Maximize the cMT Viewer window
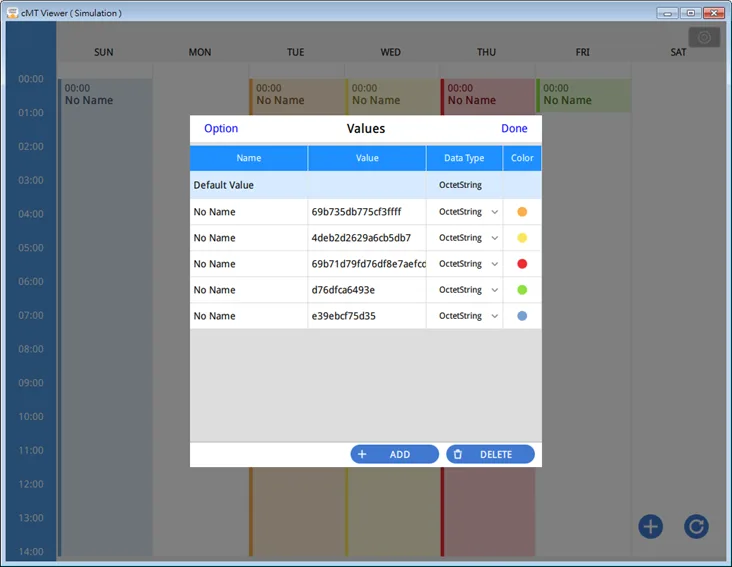The width and height of the screenshot is (732, 567). tap(690, 13)
